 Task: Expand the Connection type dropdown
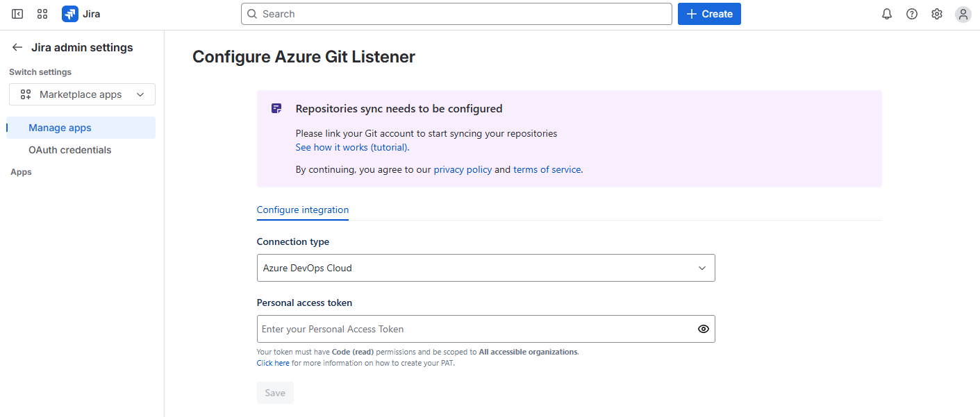click(486, 268)
